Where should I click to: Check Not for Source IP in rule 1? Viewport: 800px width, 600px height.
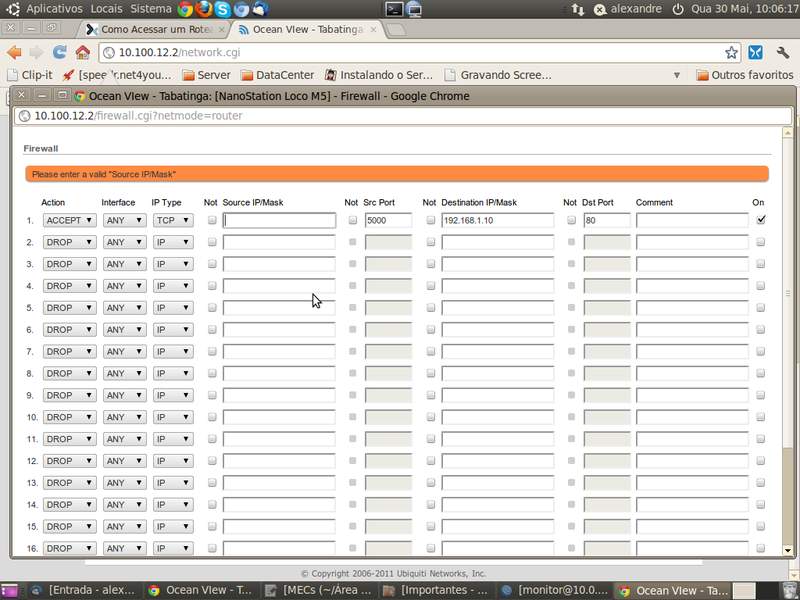[x=212, y=220]
